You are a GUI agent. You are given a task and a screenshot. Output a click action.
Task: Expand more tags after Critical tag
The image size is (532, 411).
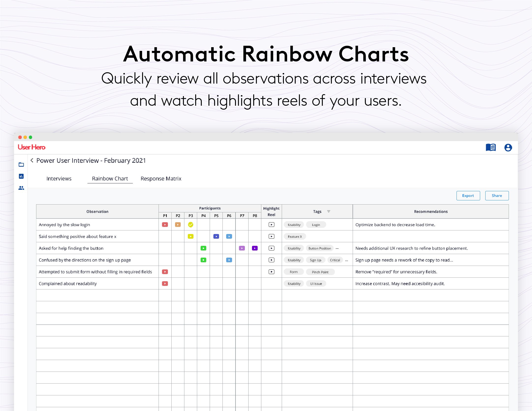coord(347,260)
